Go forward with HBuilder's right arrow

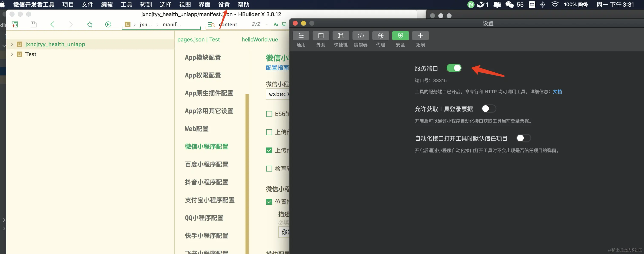(71, 24)
